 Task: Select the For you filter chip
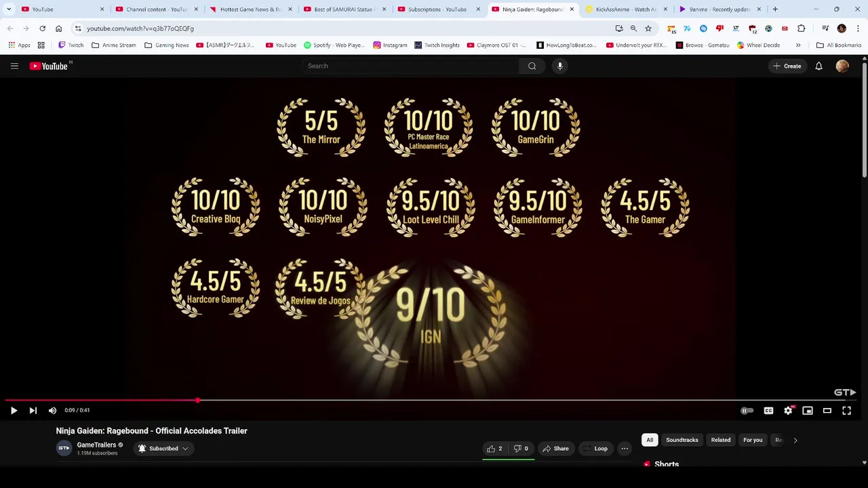[x=753, y=440]
